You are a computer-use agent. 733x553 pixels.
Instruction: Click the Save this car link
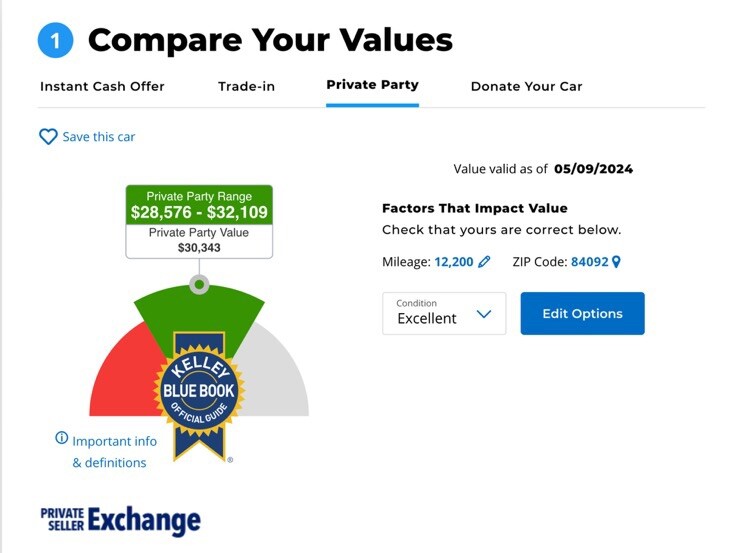click(x=98, y=137)
